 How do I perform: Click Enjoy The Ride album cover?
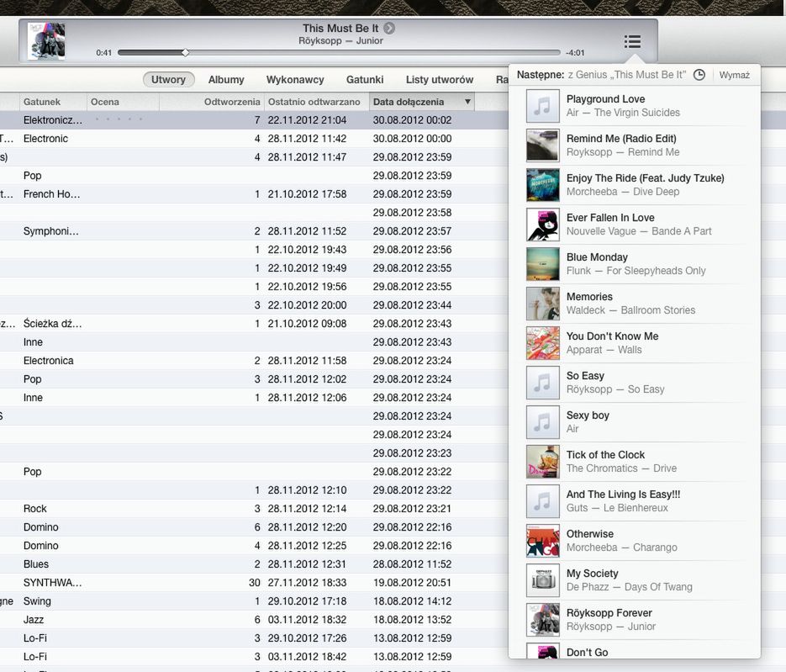point(542,185)
